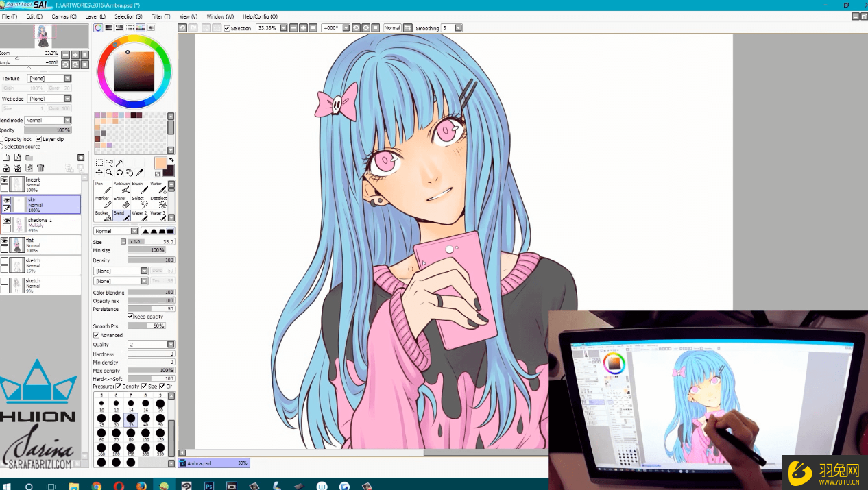This screenshot has width=868, height=490.
Task: Pick the Magic Wand selection tool
Action: coord(119,163)
